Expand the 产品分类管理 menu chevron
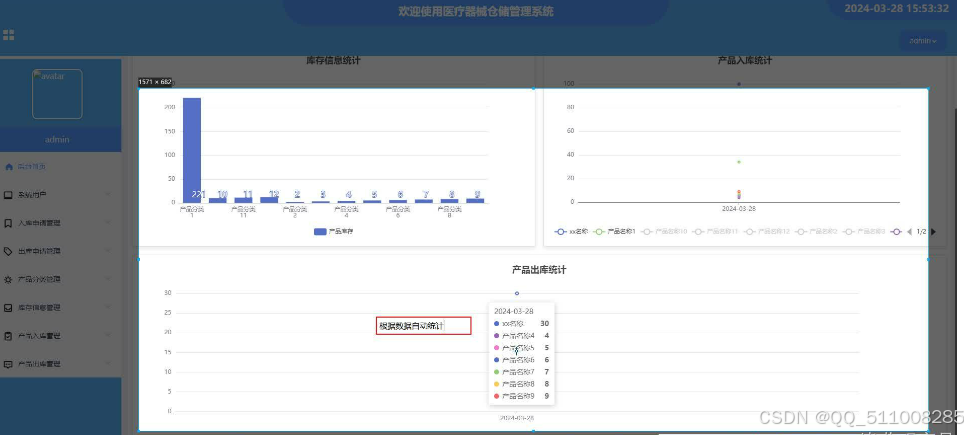Image resolution: width=968 pixels, height=435 pixels. click(x=108, y=280)
